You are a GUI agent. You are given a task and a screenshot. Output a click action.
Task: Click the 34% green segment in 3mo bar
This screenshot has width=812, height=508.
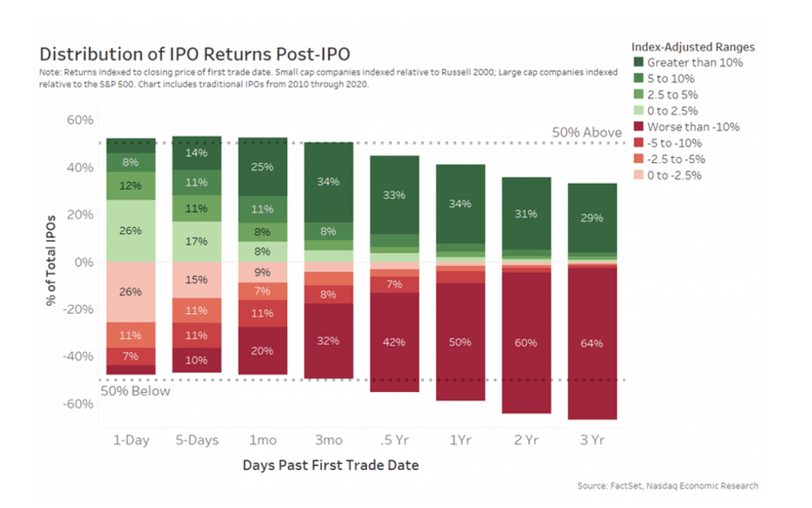click(x=328, y=182)
